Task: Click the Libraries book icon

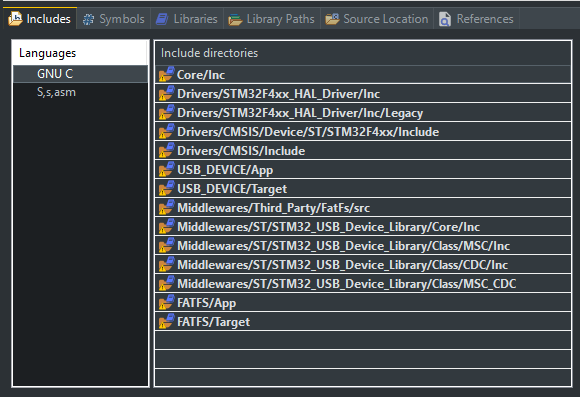Action: click(162, 19)
